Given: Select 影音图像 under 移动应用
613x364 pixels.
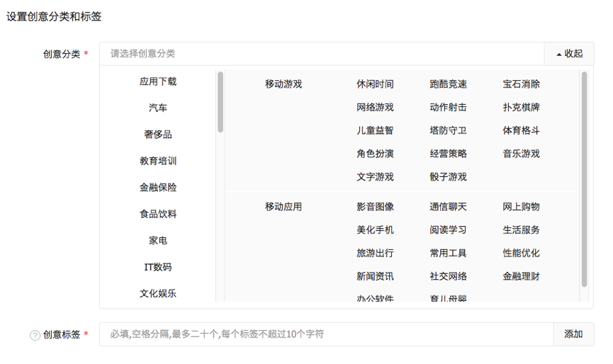Looking at the screenshot, I should tap(375, 207).
